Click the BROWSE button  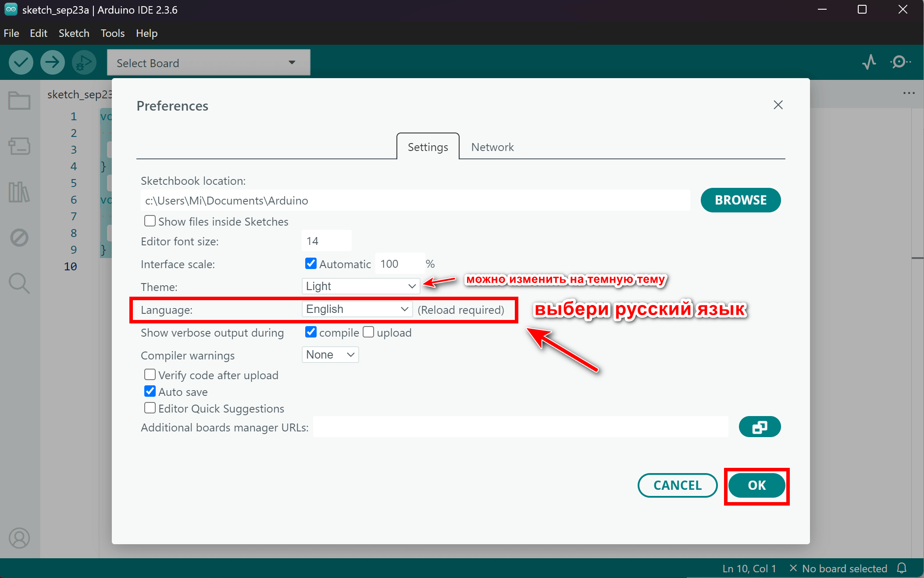(x=740, y=200)
